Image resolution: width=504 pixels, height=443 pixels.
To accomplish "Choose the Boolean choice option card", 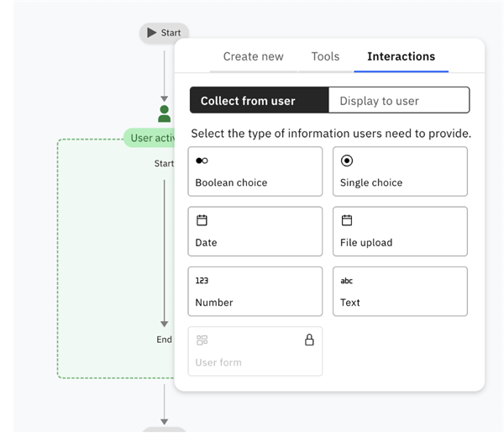I will [255, 171].
